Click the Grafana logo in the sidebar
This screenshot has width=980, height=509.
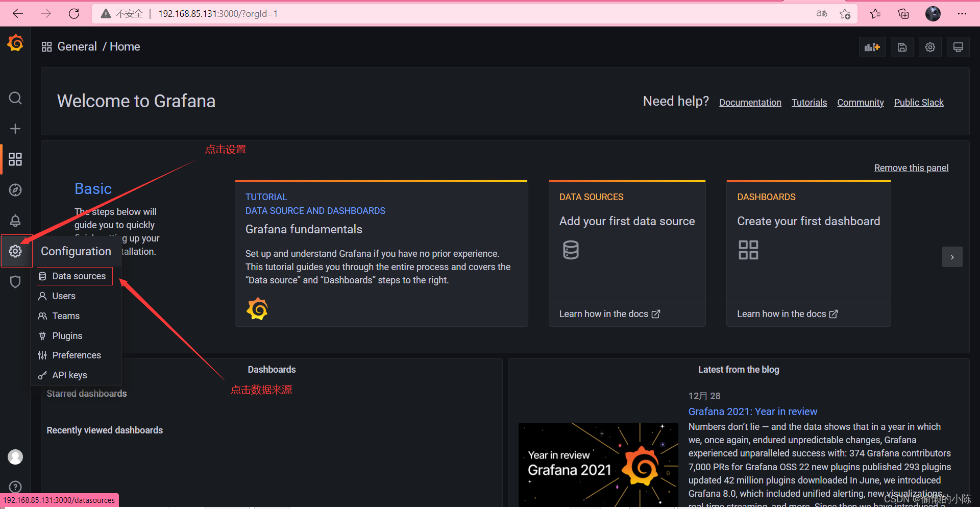pos(15,43)
